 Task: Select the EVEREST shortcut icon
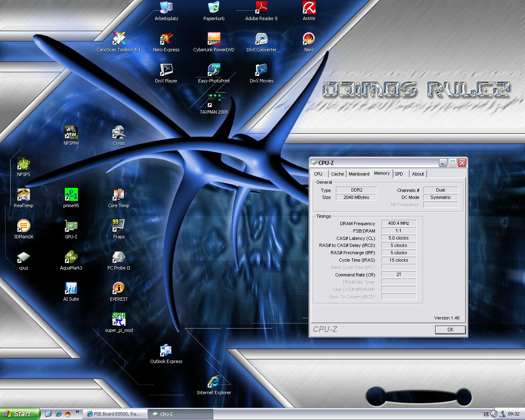click(119, 292)
